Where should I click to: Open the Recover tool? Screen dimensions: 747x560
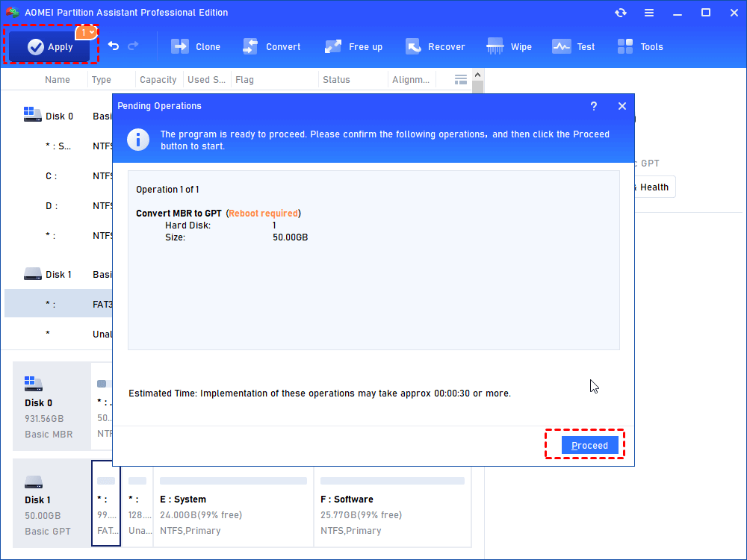436,47
